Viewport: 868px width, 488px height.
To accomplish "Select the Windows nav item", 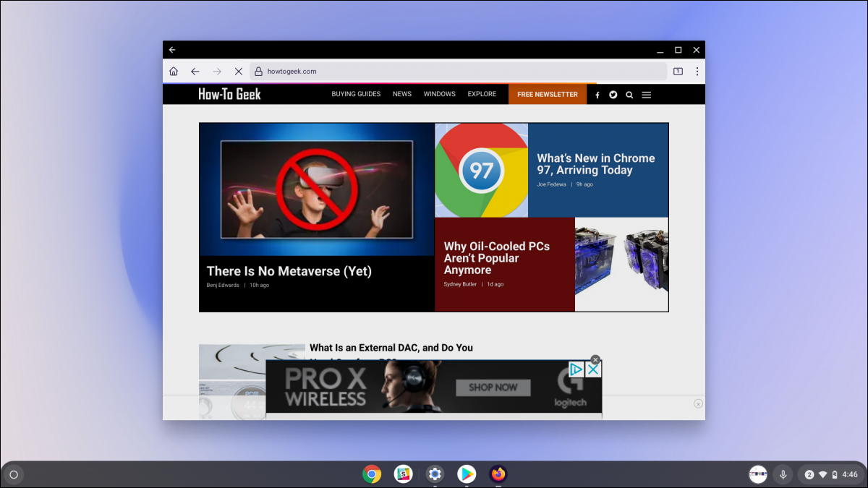I will (x=439, y=94).
